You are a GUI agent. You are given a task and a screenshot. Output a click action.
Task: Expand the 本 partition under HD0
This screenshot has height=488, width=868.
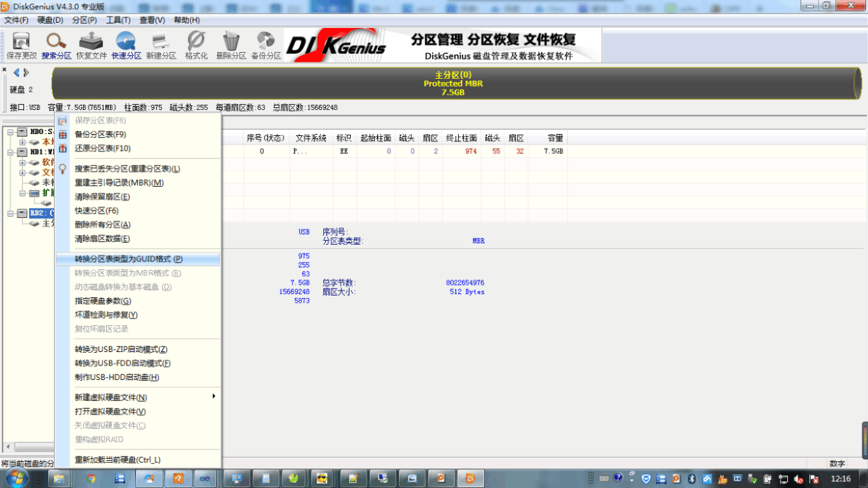(22, 142)
